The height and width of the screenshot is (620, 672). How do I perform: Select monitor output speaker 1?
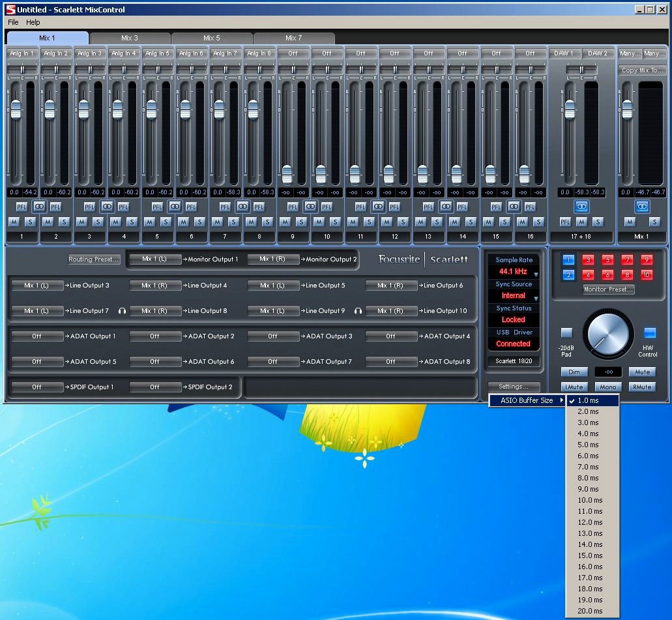click(x=567, y=261)
